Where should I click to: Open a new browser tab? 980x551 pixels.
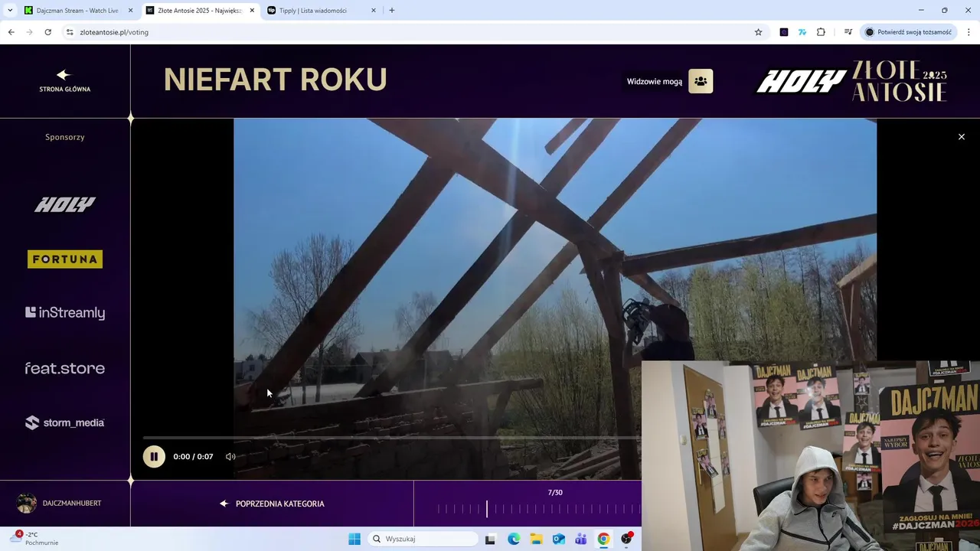(x=392, y=11)
